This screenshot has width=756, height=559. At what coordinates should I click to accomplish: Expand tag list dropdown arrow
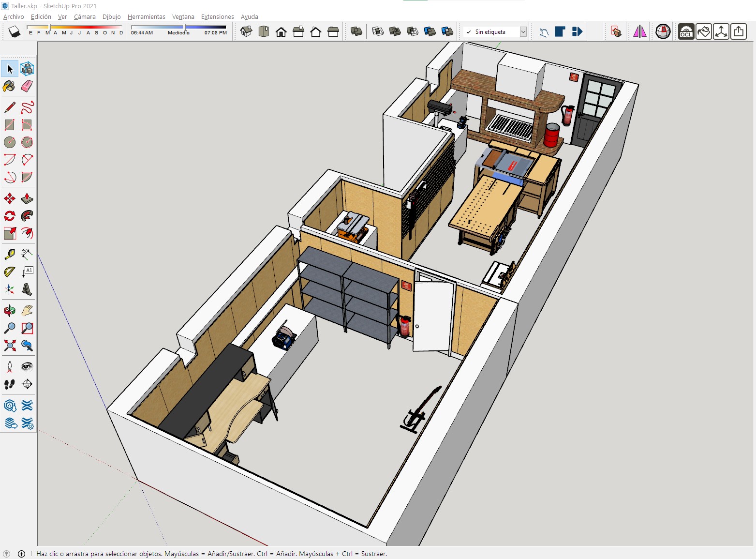click(x=523, y=32)
